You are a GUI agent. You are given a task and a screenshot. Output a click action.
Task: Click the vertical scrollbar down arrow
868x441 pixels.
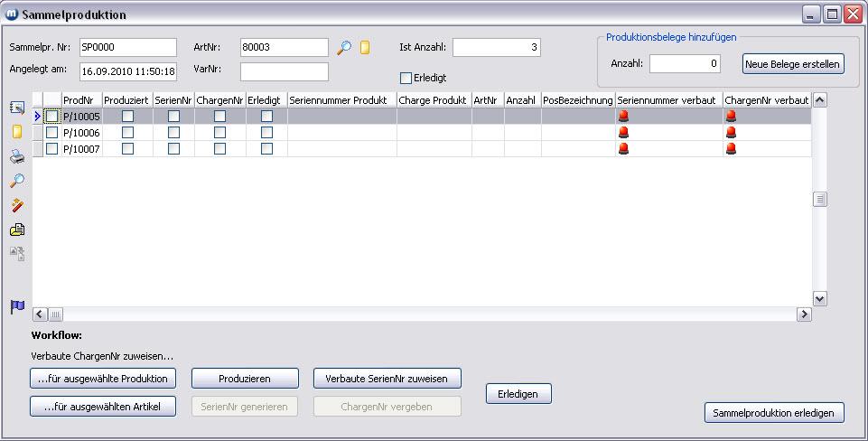tap(820, 298)
